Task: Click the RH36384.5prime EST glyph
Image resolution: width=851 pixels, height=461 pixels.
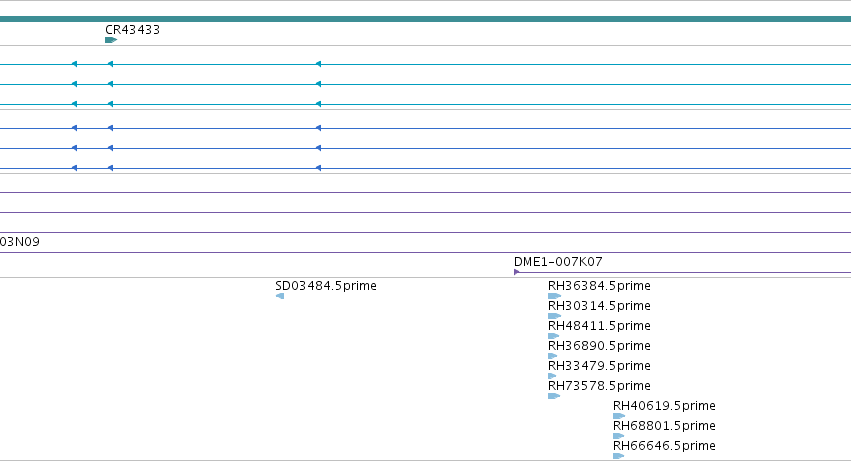Action: tap(554, 296)
